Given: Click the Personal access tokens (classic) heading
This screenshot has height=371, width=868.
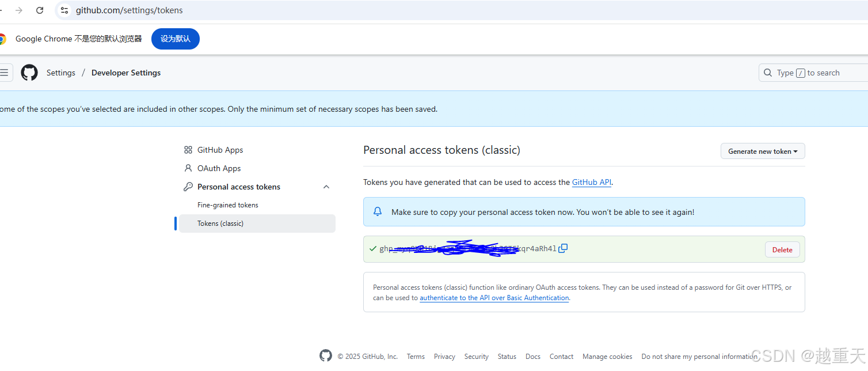Looking at the screenshot, I should pos(442,150).
